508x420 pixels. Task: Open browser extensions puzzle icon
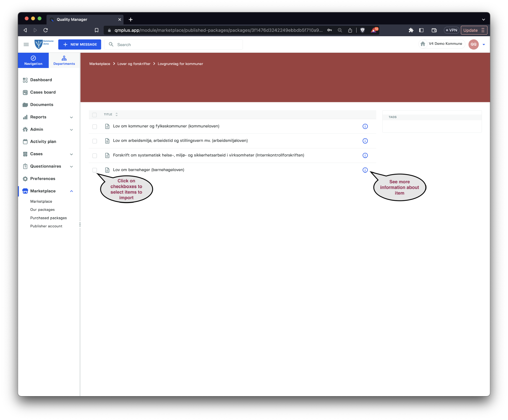[411, 30]
